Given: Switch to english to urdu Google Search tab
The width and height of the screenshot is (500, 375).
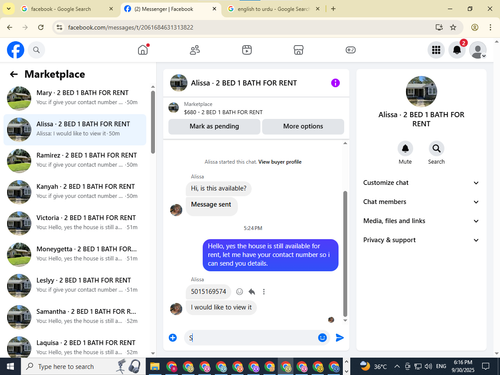Looking at the screenshot, I should (273, 9).
